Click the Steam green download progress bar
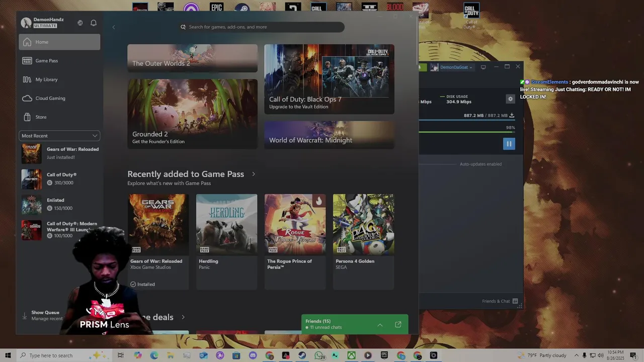 467,132
